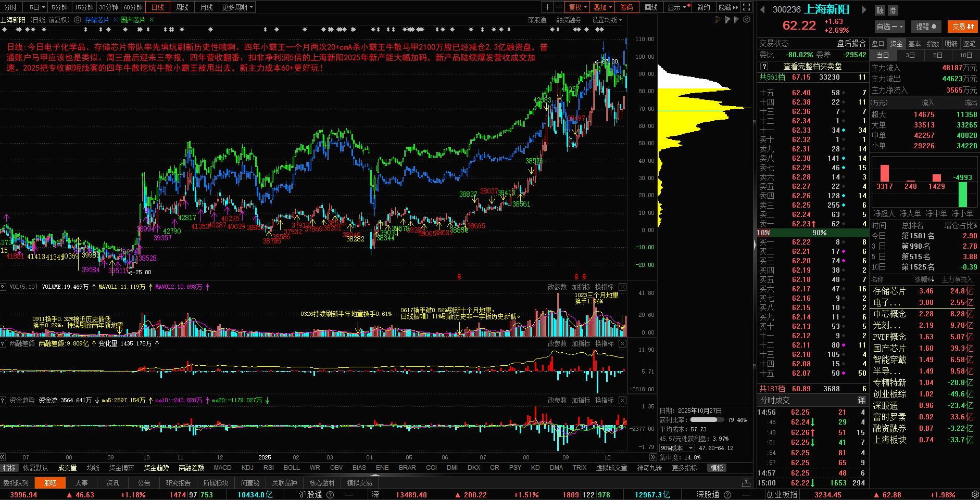Open help for 资金趋势 indicator
Screen dimensions: 980x500
coord(3,400)
